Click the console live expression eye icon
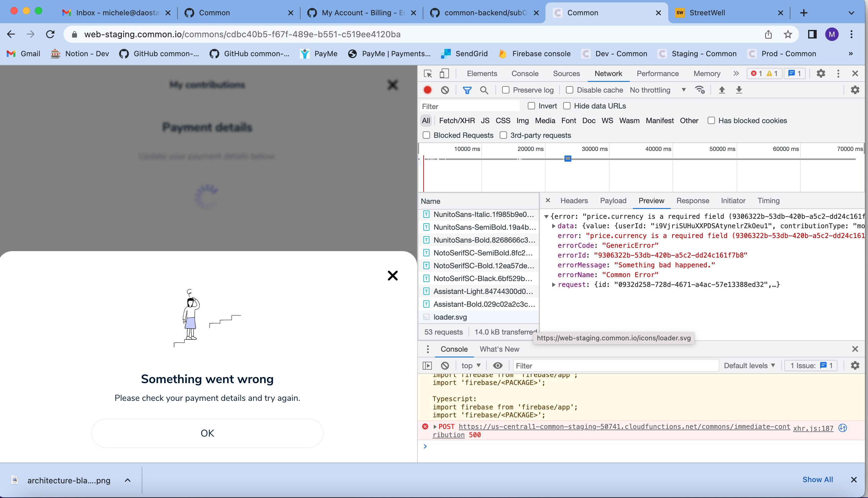 [498, 366]
